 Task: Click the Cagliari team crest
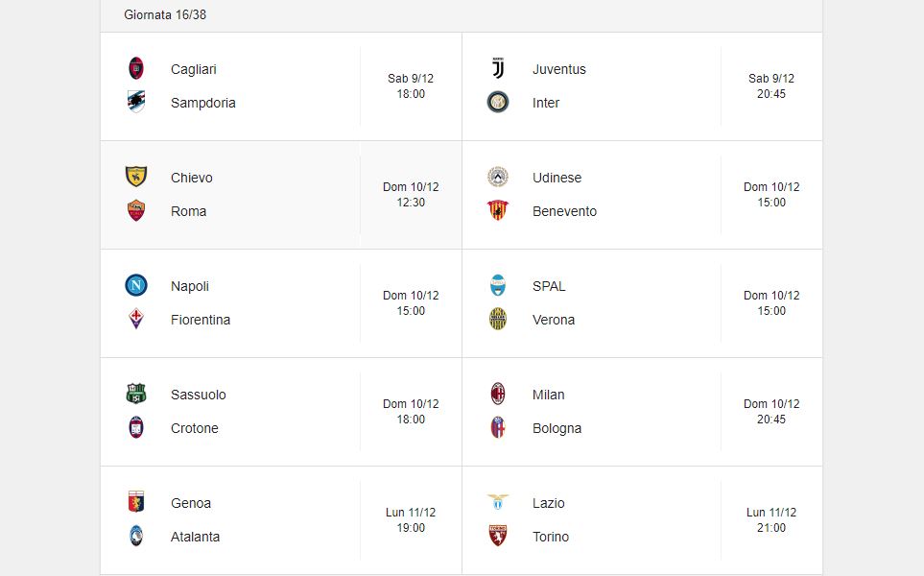[136, 68]
